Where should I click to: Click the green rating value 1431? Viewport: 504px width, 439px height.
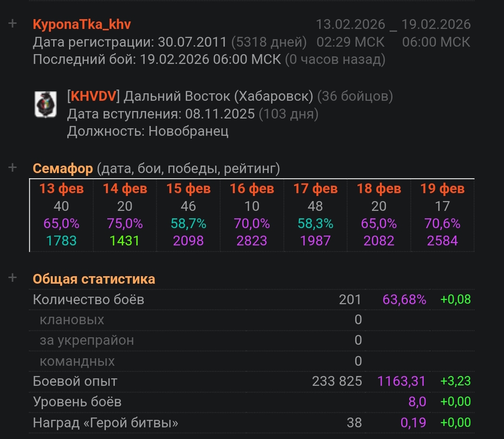coord(125,241)
